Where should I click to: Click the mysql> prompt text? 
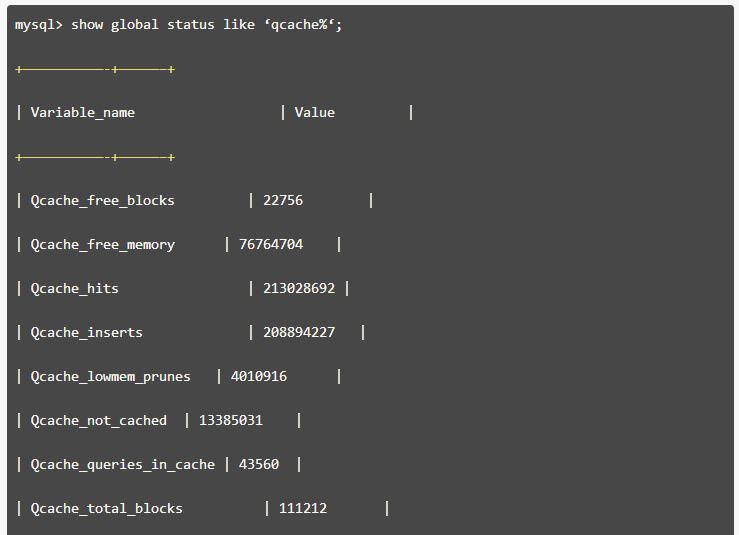tap(38, 24)
